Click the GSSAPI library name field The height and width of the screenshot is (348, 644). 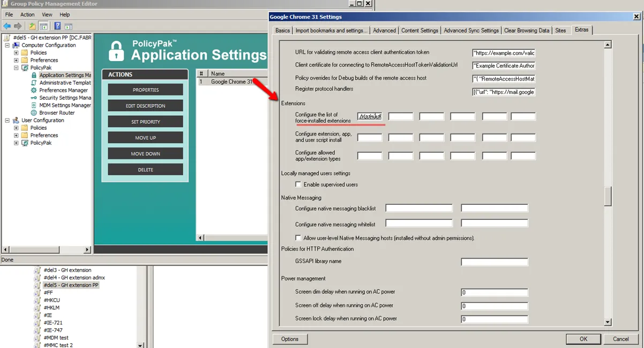pos(494,262)
